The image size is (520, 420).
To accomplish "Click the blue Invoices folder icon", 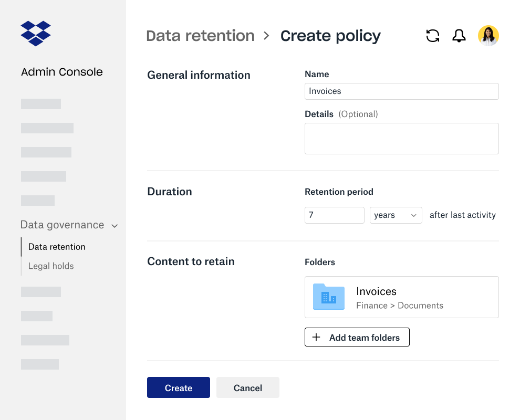I will coord(329,297).
